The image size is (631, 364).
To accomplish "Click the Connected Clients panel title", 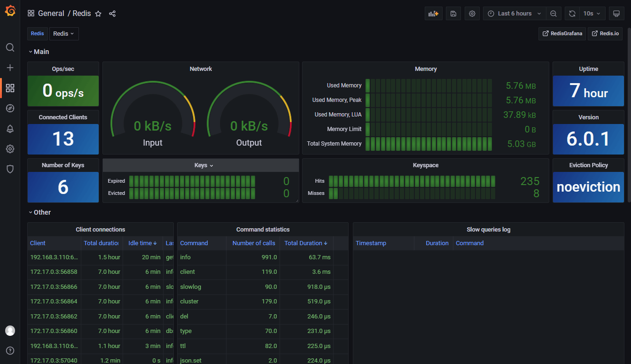I will 63,117.
